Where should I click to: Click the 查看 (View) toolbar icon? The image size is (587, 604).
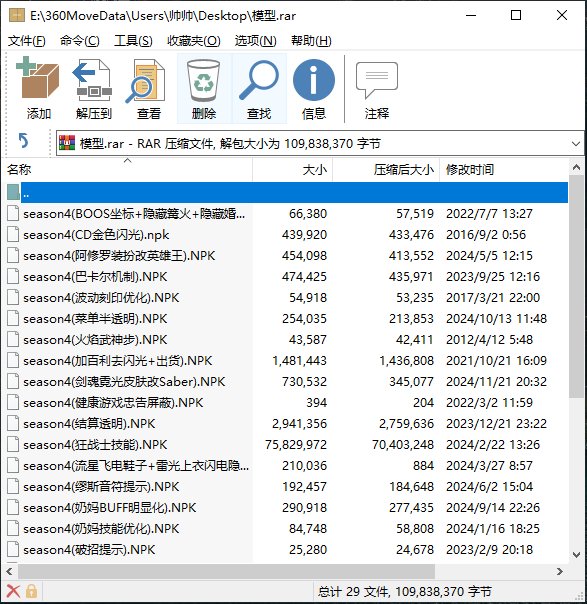(146, 81)
